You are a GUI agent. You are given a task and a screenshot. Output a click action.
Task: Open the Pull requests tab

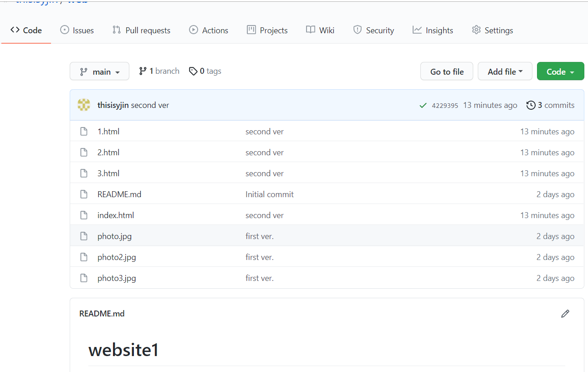point(141,31)
